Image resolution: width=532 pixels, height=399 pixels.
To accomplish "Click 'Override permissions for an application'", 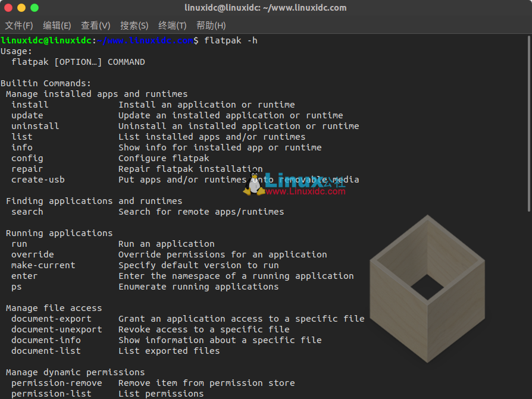I will [223, 255].
